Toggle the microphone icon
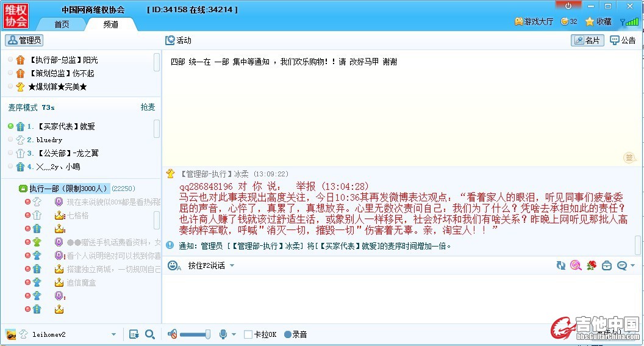Image resolution: width=644 pixels, height=346 pixels. 223,334
